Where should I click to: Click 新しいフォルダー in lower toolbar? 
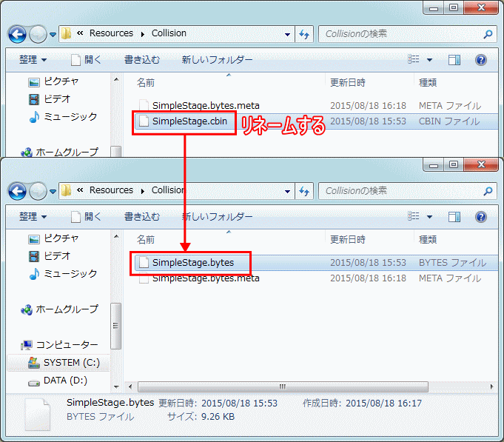click(x=217, y=217)
